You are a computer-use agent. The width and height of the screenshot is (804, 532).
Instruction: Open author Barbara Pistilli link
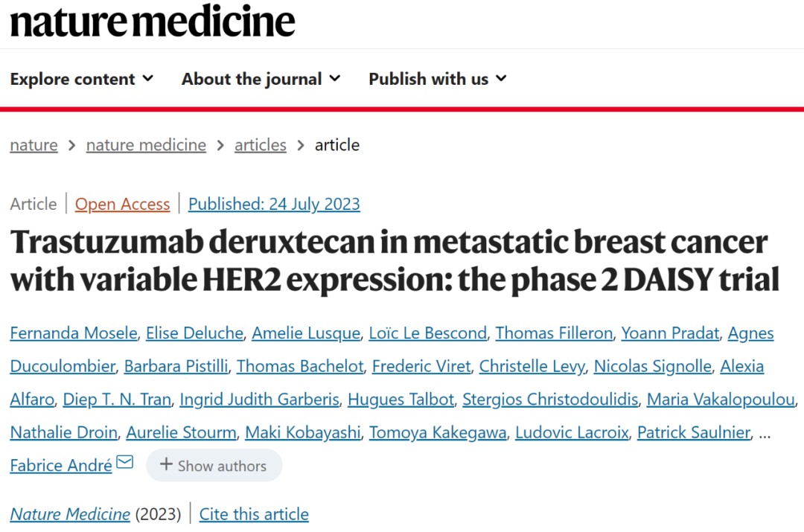[x=176, y=367]
